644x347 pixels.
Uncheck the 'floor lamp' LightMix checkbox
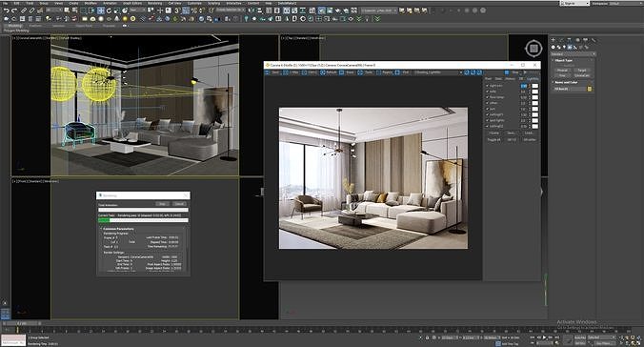point(487,97)
